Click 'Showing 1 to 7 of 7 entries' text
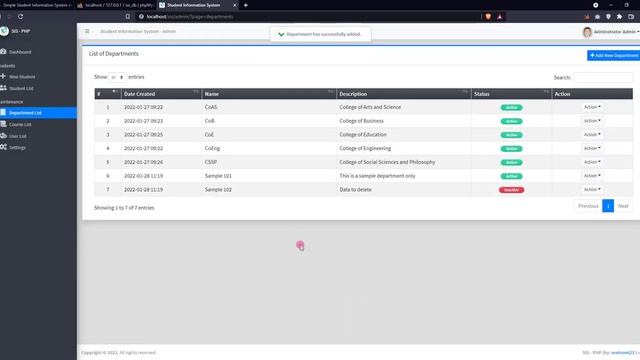640x360 pixels. (x=124, y=208)
